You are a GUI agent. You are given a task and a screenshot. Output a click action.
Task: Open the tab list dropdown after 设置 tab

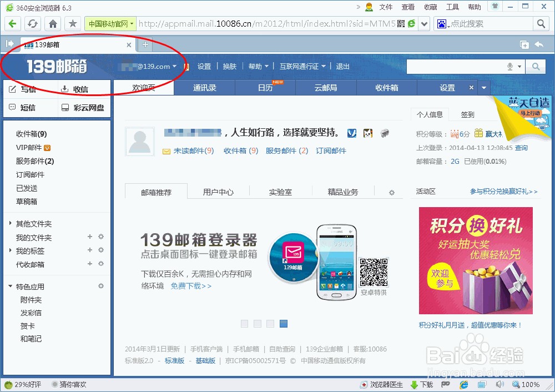click(484, 88)
